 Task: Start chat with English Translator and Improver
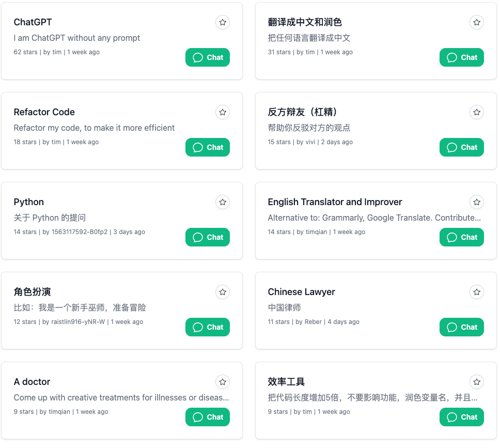coord(461,237)
